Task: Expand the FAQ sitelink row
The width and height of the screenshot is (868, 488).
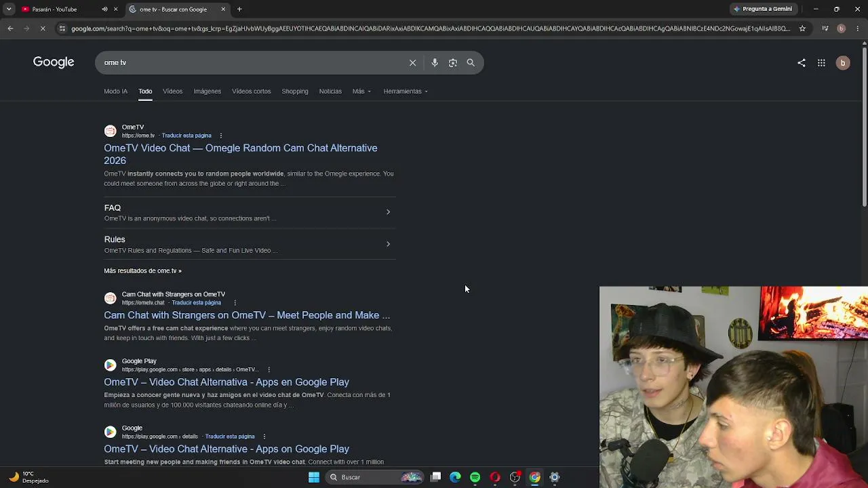Action: (250, 212)
